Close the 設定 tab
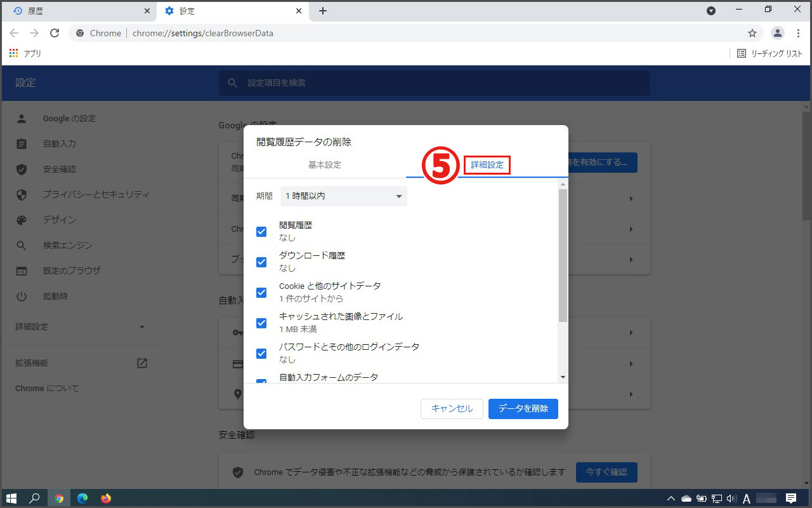Screen dimensions: 812x508 [x=298, y=11]
